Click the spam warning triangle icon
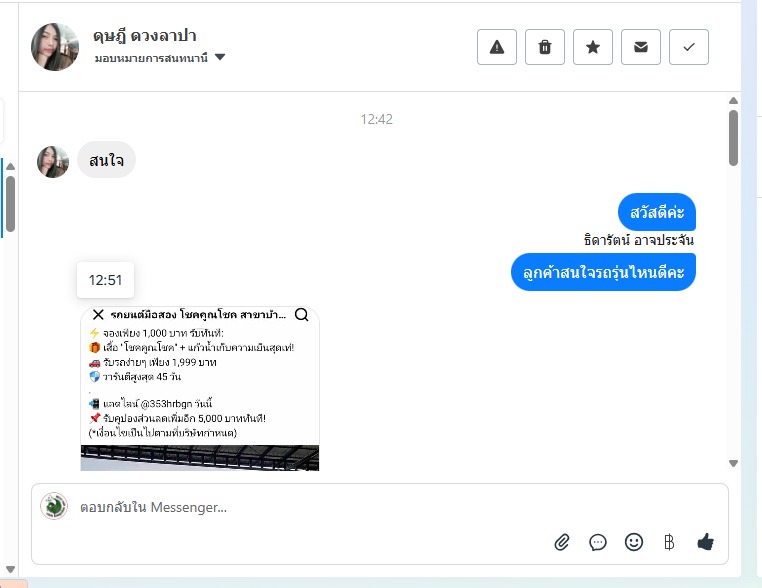 pos(497,47)
